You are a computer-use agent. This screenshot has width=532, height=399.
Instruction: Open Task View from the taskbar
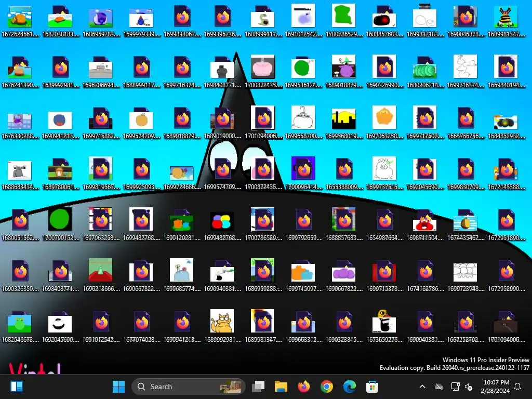coord(258,387)
